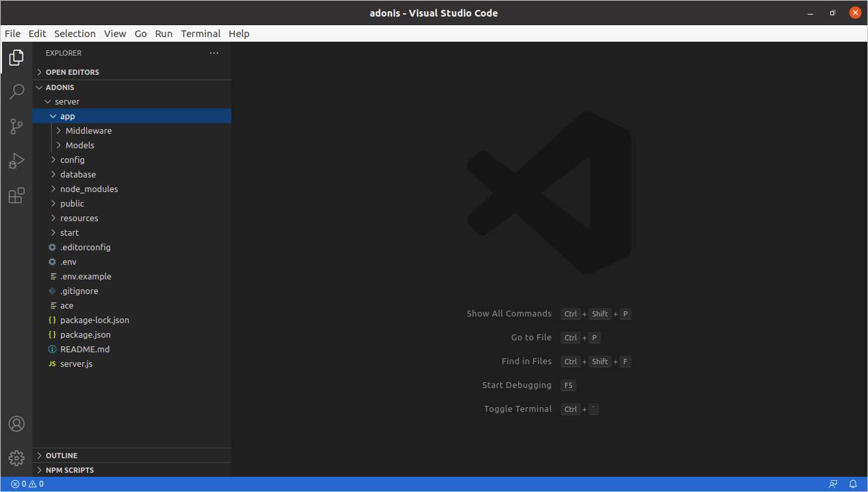Open the Selection menu
868x492 pixels.
75,34
